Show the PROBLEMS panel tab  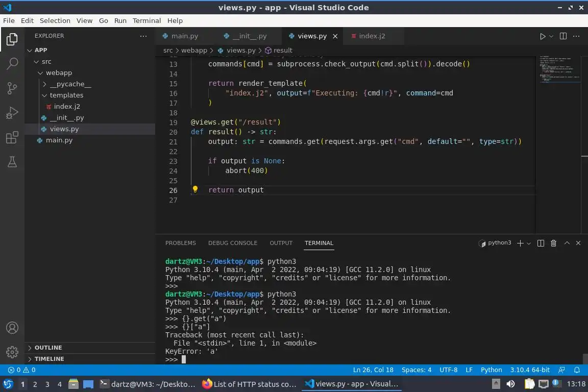[180, 243]
